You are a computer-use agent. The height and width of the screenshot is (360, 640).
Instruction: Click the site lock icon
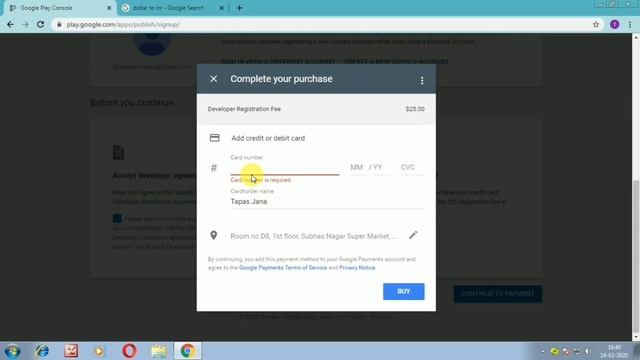point(59,24)
